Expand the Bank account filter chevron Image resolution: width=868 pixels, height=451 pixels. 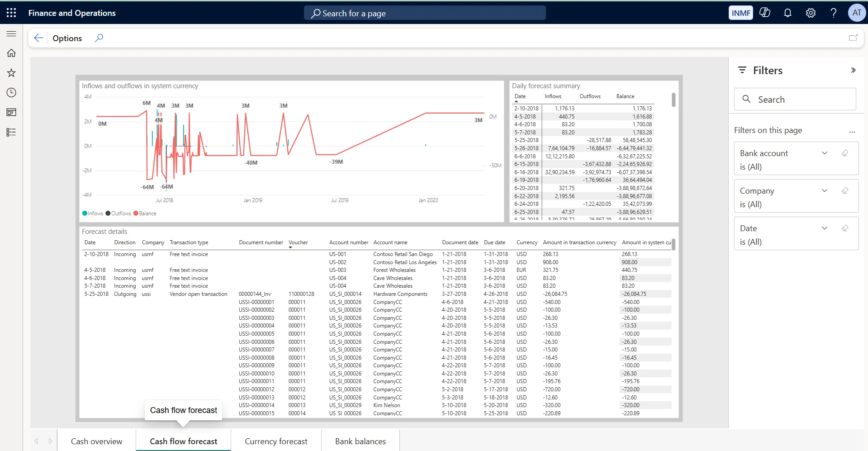825,153
